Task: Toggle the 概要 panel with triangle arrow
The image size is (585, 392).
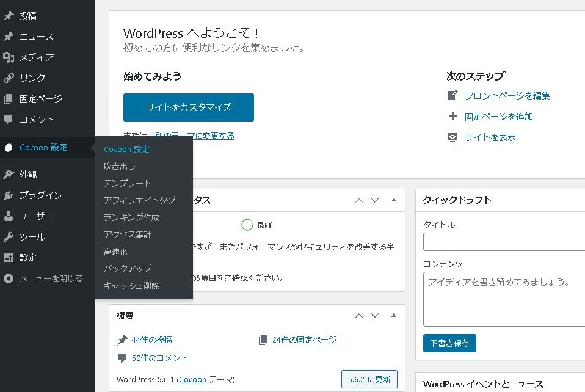Action: (x=394, y=316)
